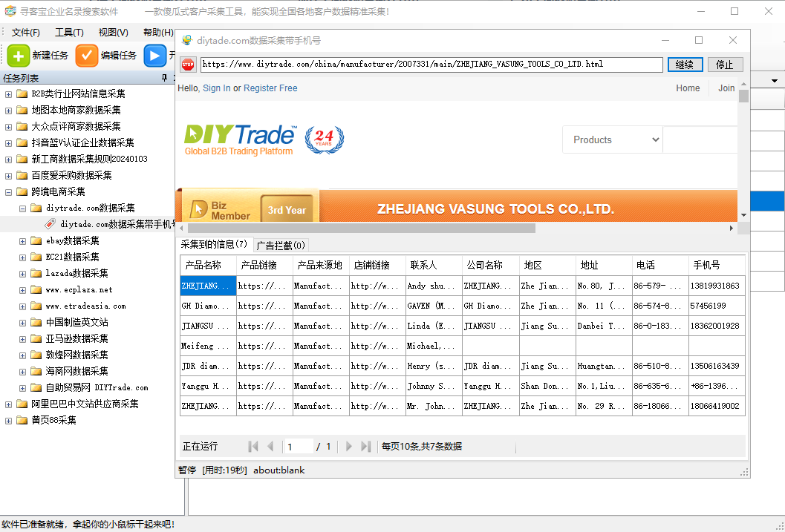Click the 继续 button
This screenshot has height=532, width=785.
coord(685,65)
